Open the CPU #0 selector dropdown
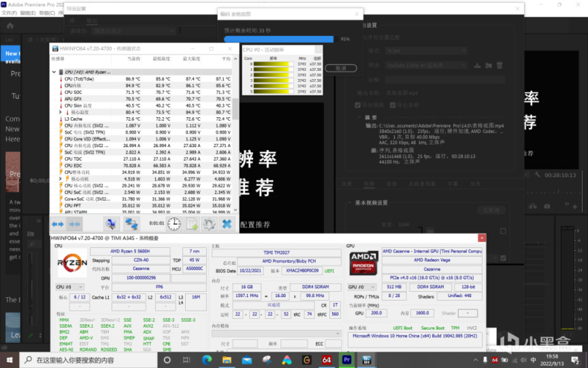 (71, 287)
